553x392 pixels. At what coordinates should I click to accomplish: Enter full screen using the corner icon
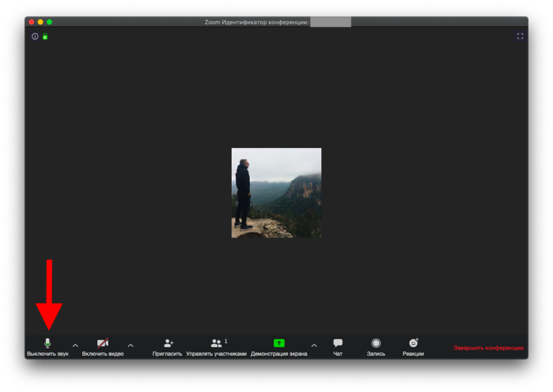pos(520,36)
